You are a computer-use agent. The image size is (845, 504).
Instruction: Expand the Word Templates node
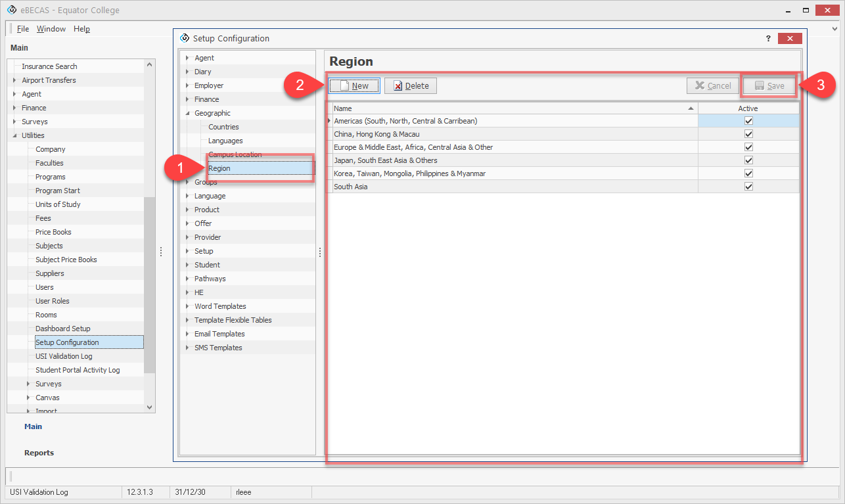187,307
